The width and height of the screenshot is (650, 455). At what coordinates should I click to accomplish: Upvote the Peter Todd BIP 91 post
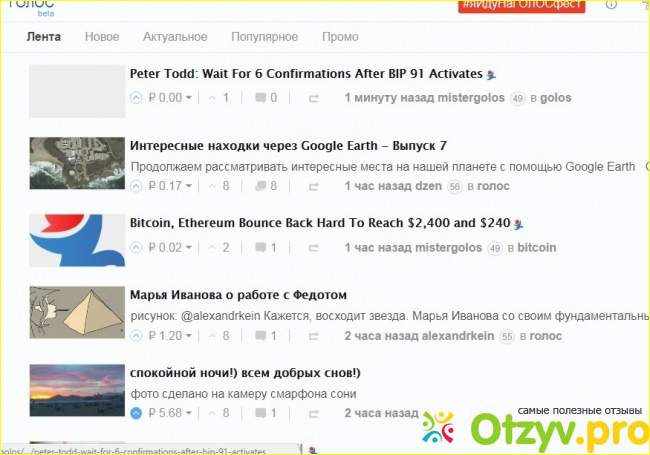click(136, 98)
